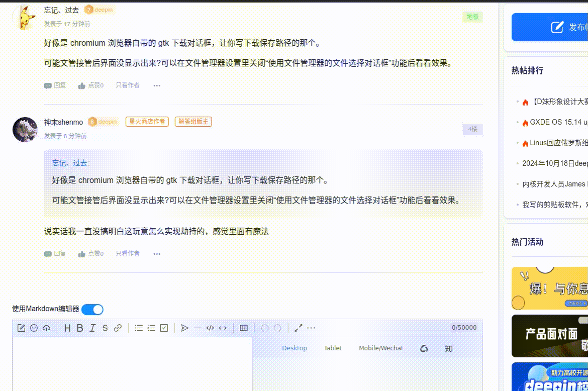Insert task checklist in editor
This screenshot has width=588, height=391.
164,328
